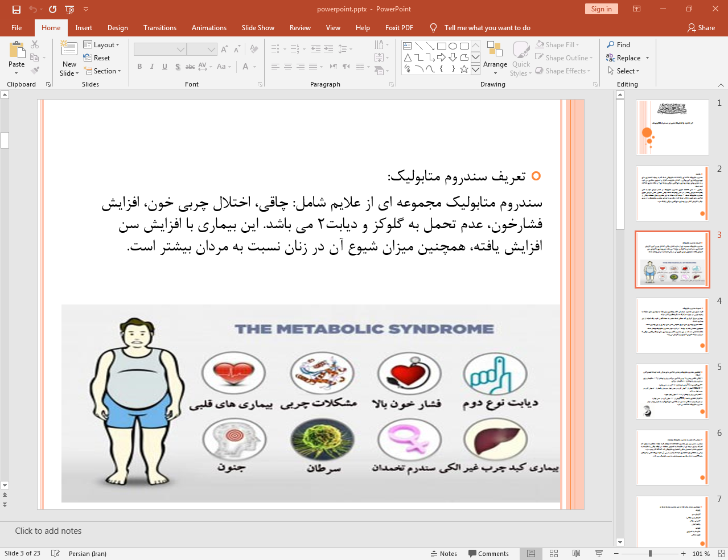Viewport: 728px width, 560px height.
Task: Open the File tab
Action: [17, 28]
